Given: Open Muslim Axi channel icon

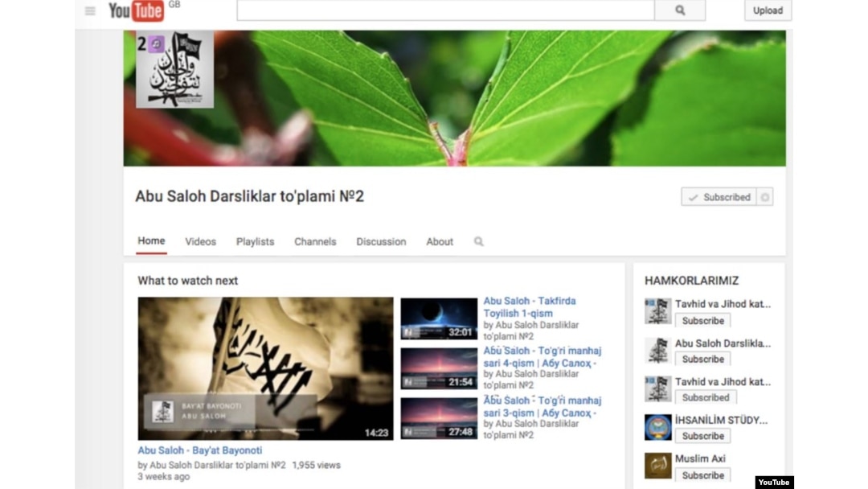Looking at the screenshot, I should [657, 466].
